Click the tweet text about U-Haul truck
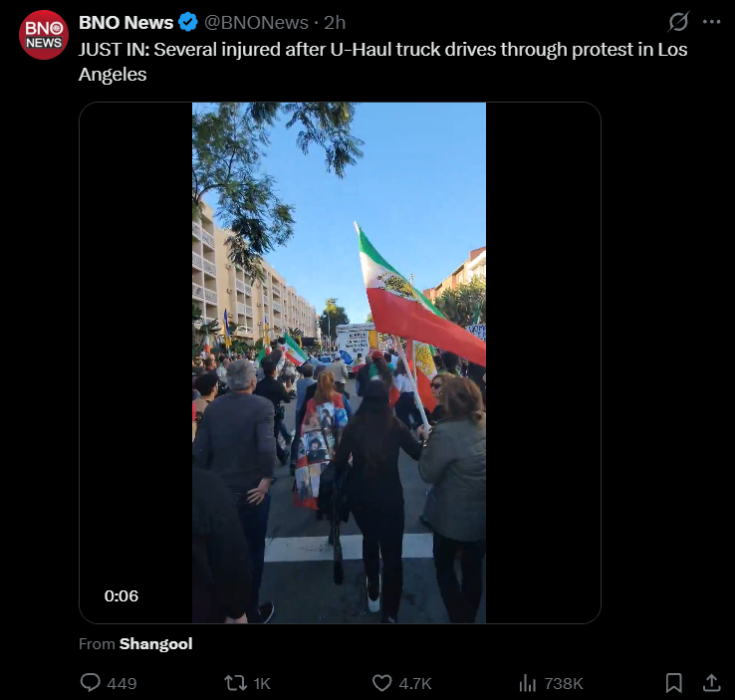This screenshot has width=735, height=700. tap(383, 62)
